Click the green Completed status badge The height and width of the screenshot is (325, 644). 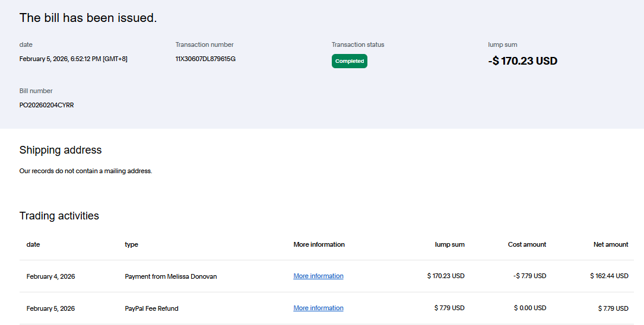[x=349, y=61]
